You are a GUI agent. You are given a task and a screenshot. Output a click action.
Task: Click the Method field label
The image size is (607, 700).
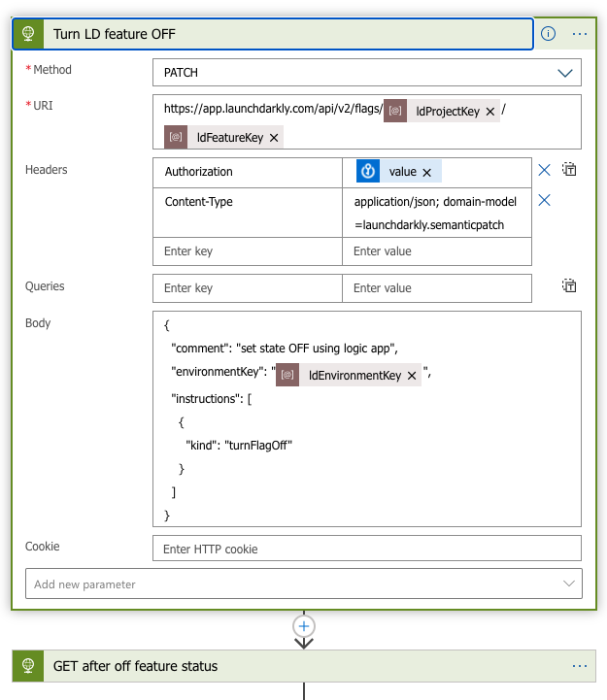coord(52,70)
